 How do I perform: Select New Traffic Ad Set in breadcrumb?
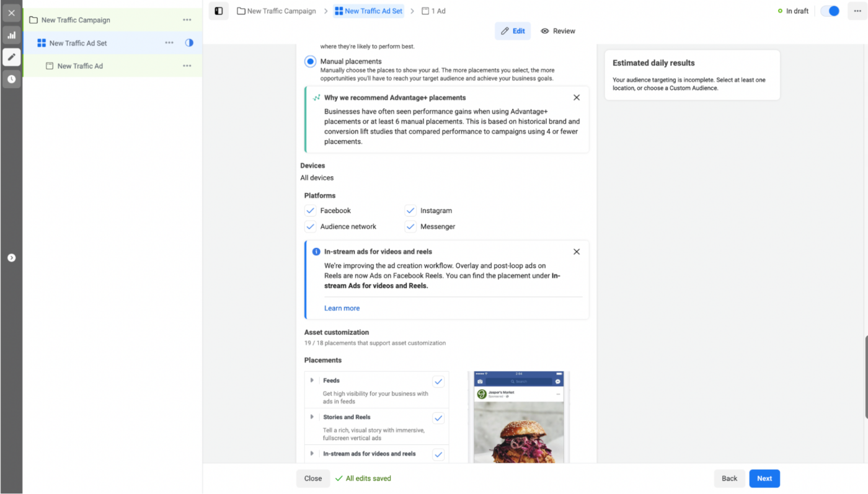(368, 11)
